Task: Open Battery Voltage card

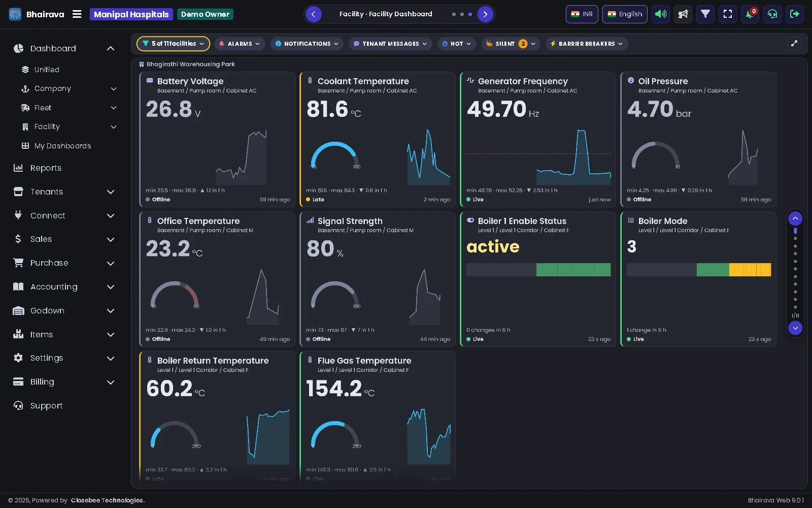Action: tap(217, 139)
